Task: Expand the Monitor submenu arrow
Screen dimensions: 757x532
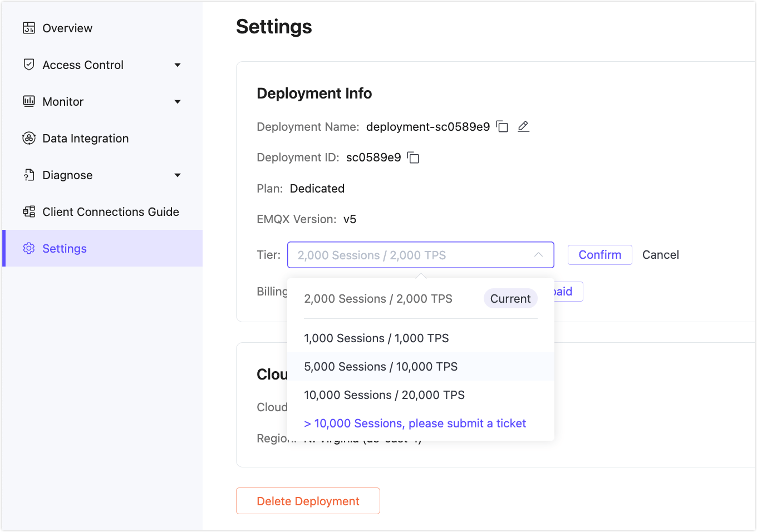Action: click(178, 102)
